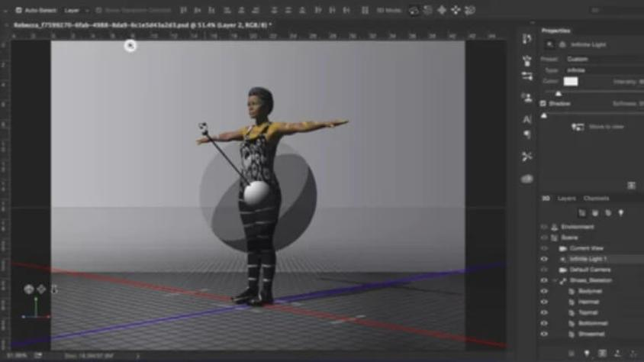Open the Auto-Select Layer dropdown
This screenshot has height=362, width=644.
coord(76,10)
